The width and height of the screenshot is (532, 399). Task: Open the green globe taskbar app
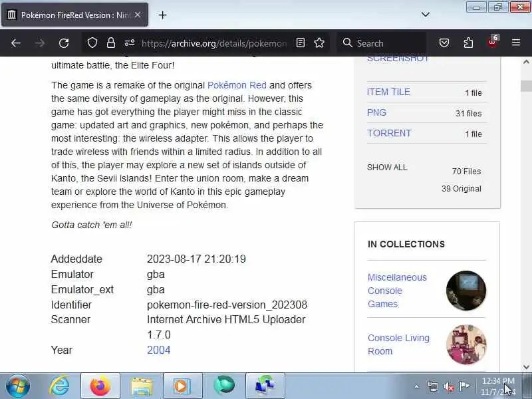[224, 386]
